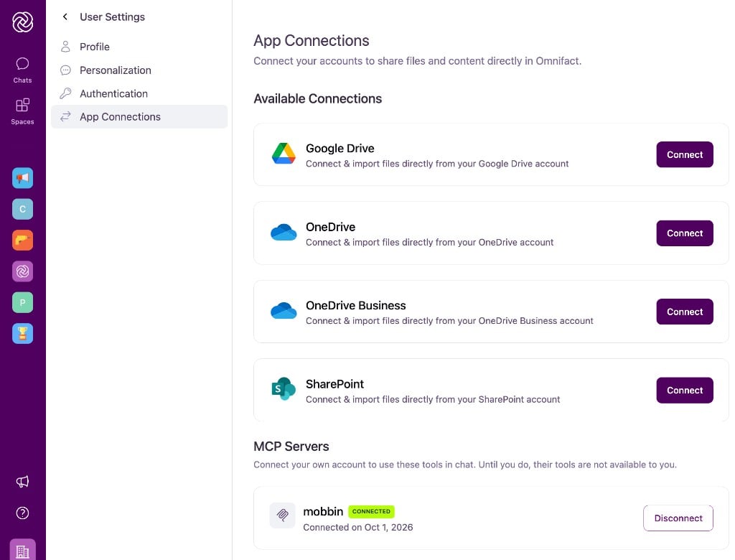Open the Profile settings page
735x560 pixels.
pos(139,47)
